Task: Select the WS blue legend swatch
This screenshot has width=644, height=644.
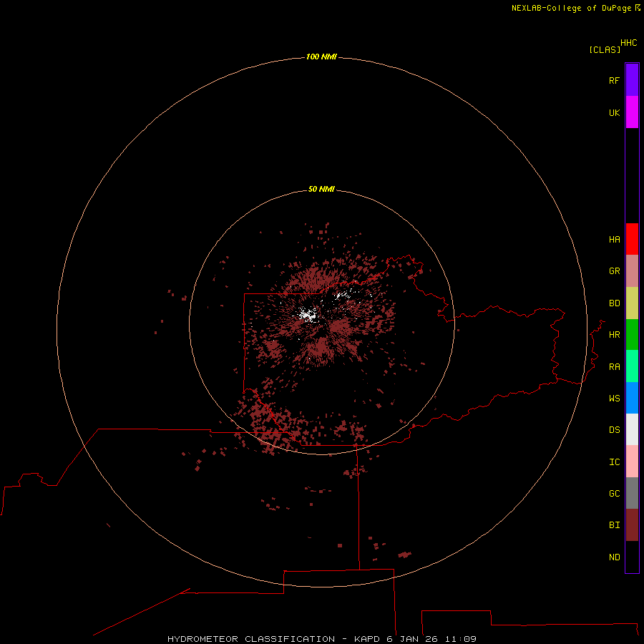Action: [632, 398]
